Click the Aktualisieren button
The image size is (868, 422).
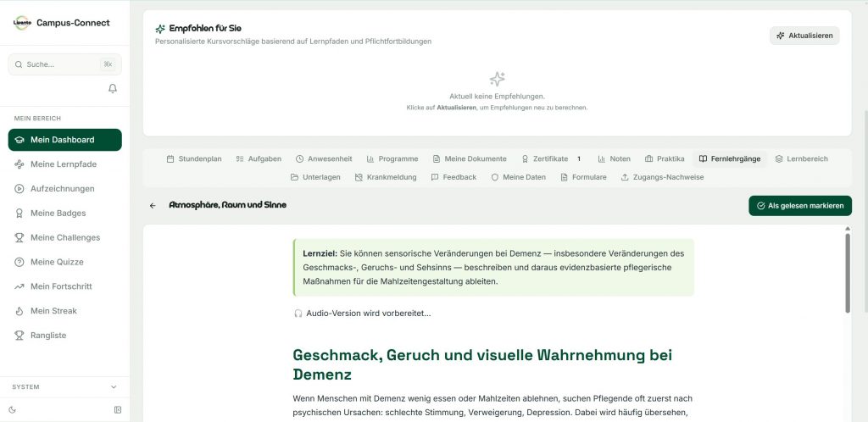pyautogui.click(x=804, y=36)
